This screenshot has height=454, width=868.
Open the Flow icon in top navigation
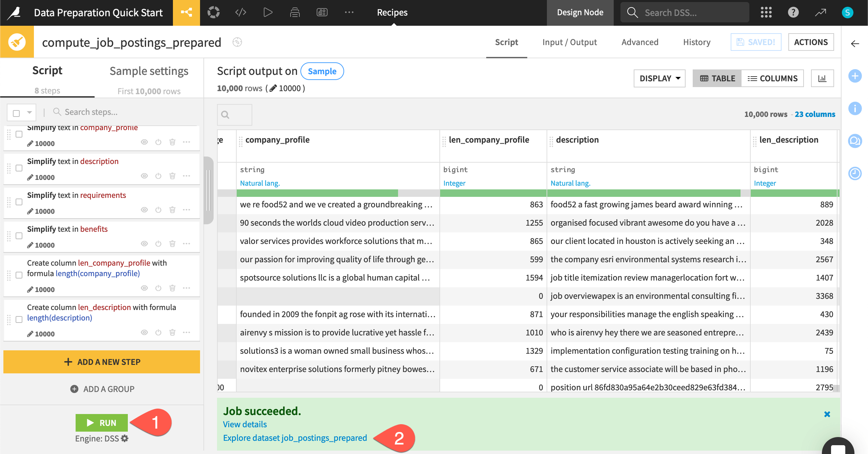pyautogui.click(x=186, y=13)
